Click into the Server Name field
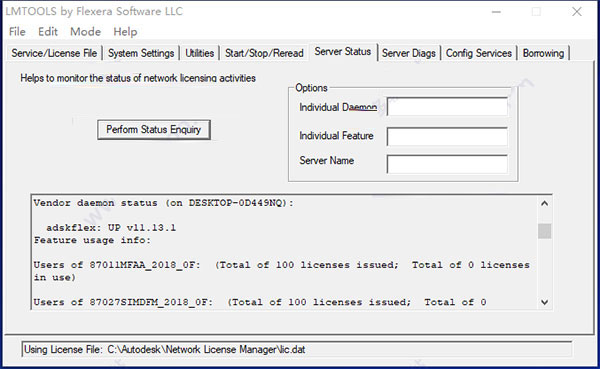This screenshot has height=369, width=600. point(447,164)
